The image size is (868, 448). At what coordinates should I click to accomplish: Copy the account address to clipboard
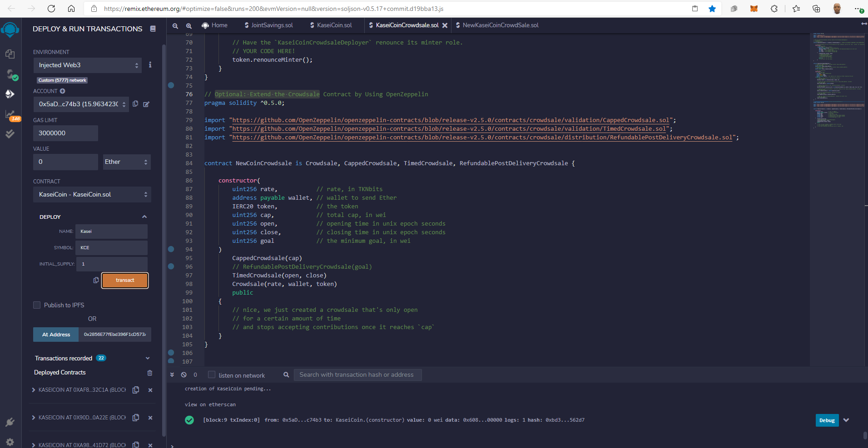[x=135, y=104]
